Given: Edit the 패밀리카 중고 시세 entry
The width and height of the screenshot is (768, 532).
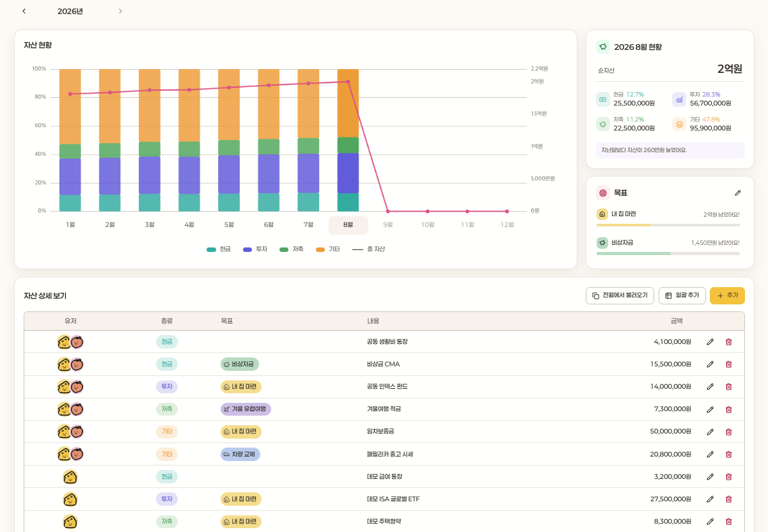Looking at the screenshot, I should pos(710,455).
